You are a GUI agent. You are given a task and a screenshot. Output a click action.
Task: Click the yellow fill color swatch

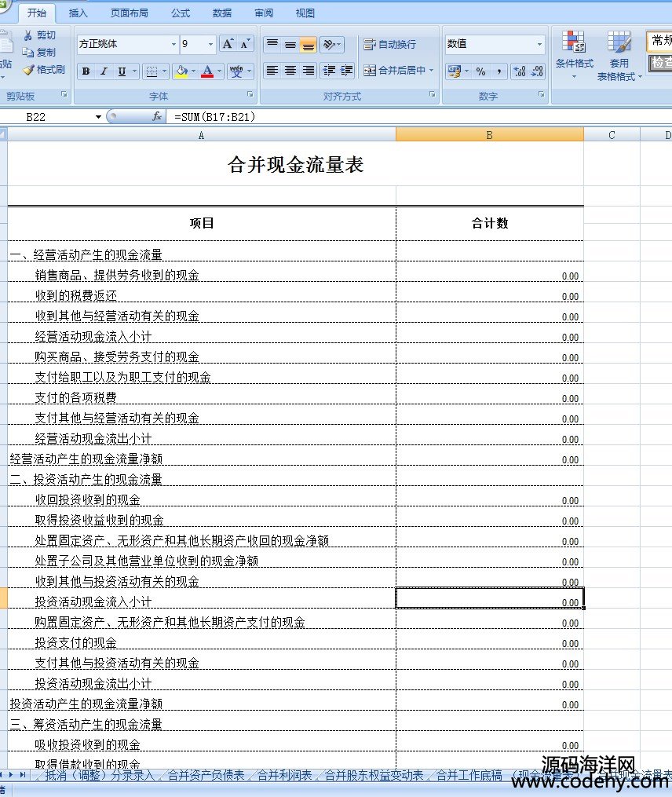tap(181, 71)
